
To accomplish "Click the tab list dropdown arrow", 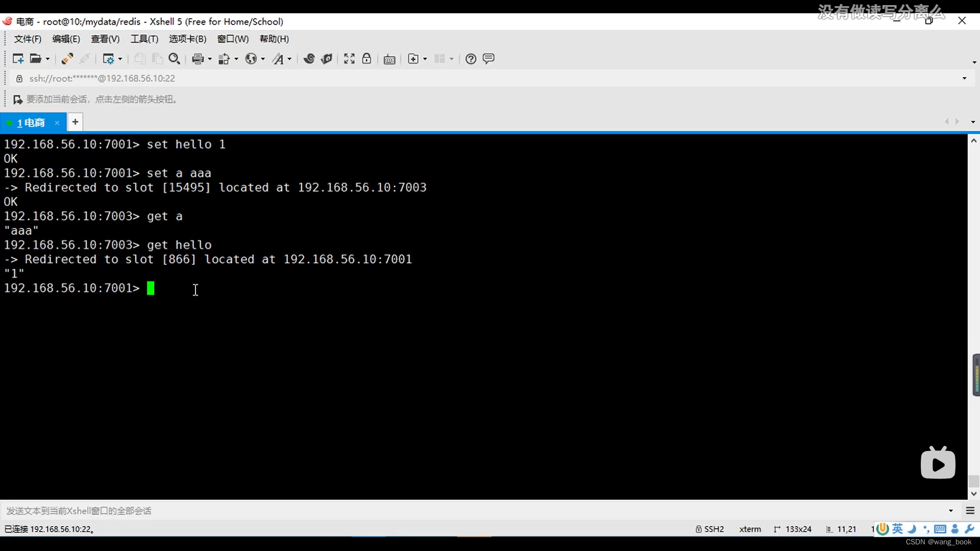I will (x=973, y=122).
